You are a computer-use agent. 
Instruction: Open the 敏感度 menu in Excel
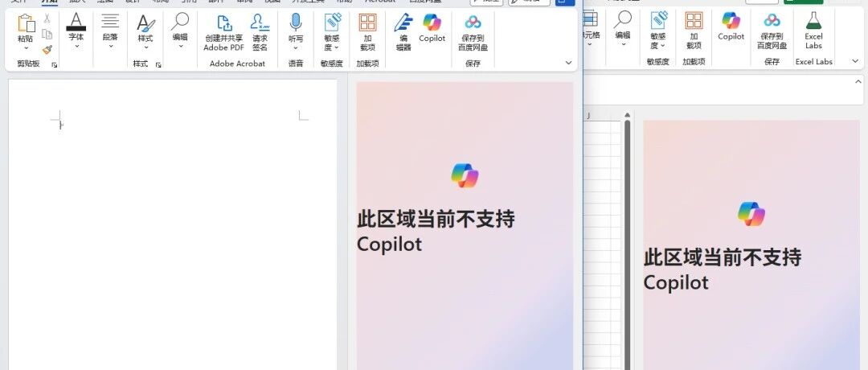click(x=657, y=31)
